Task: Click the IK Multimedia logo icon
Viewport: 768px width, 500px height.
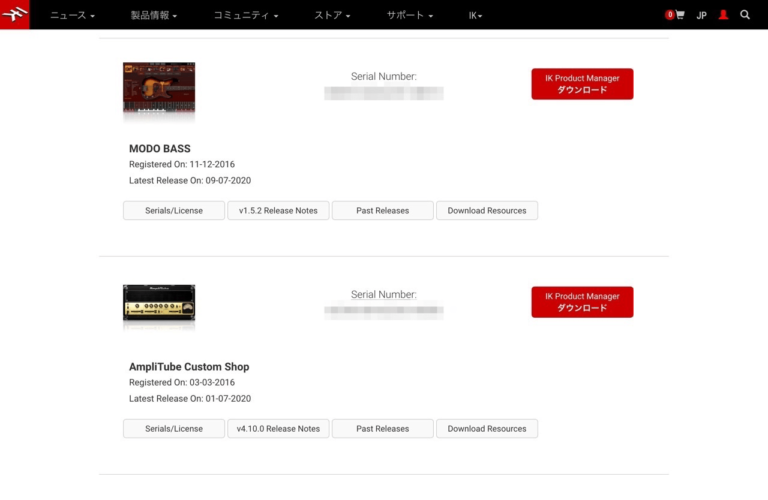Action: 15,15
